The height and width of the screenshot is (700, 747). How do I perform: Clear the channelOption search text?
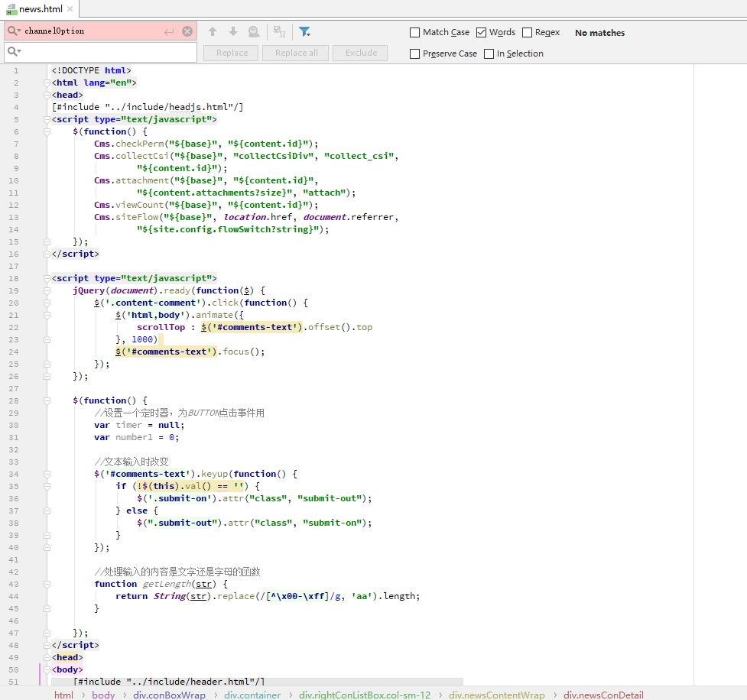pyautogui.click(x=187, y=31)
